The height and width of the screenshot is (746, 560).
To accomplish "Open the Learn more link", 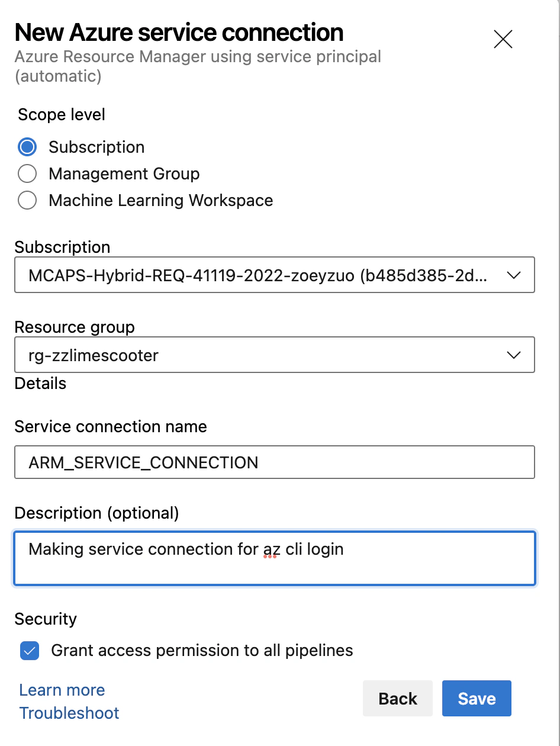I will pos(62,690).
